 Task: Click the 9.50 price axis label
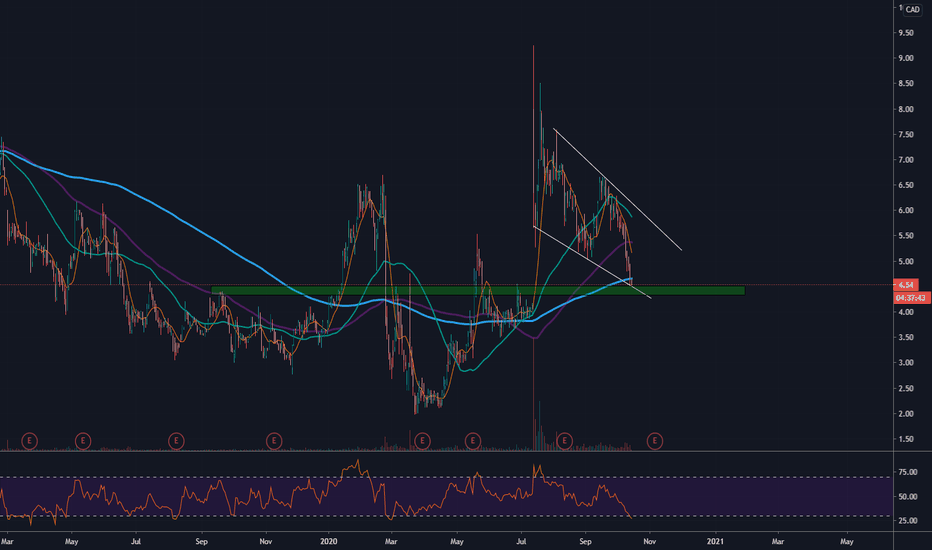click(x=906, y=33)
